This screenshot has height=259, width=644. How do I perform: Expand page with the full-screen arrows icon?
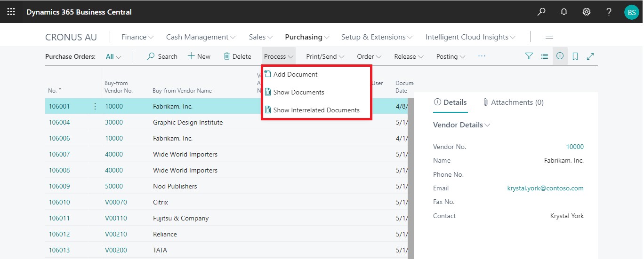tap(590, 56)
